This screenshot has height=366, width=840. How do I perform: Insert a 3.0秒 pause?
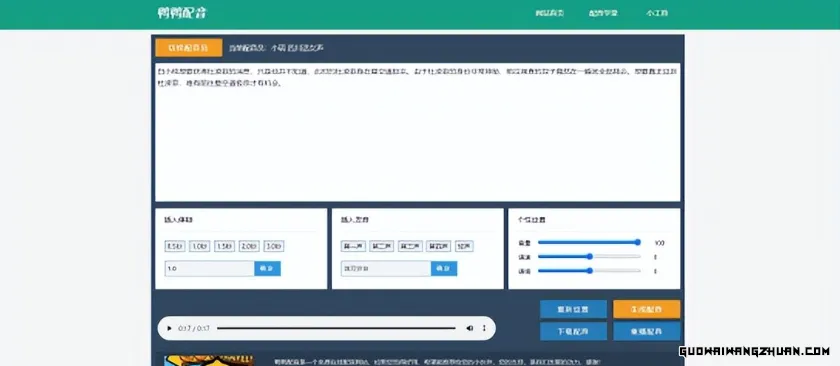coord(274,247)
